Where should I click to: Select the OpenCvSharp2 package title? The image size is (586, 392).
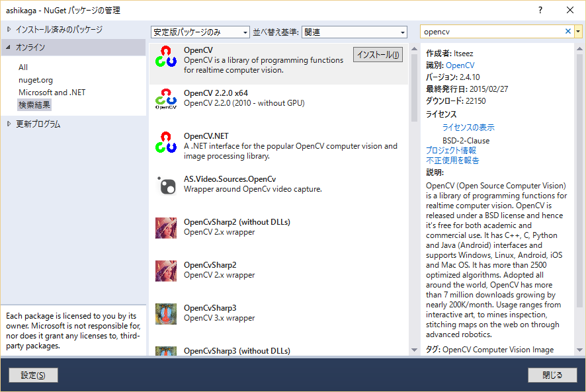point(210,265)
